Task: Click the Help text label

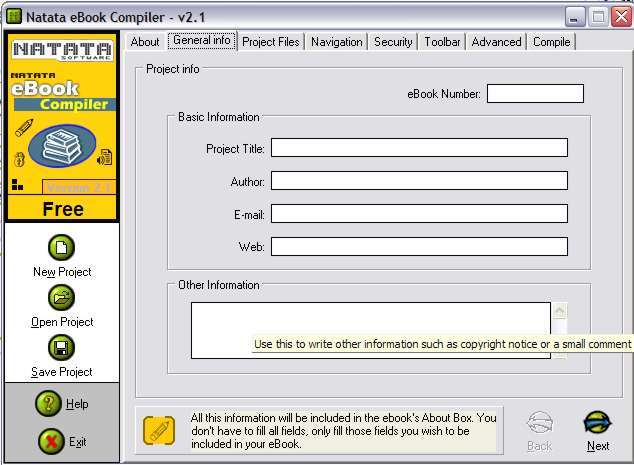Action: click(x=77, y=404)
